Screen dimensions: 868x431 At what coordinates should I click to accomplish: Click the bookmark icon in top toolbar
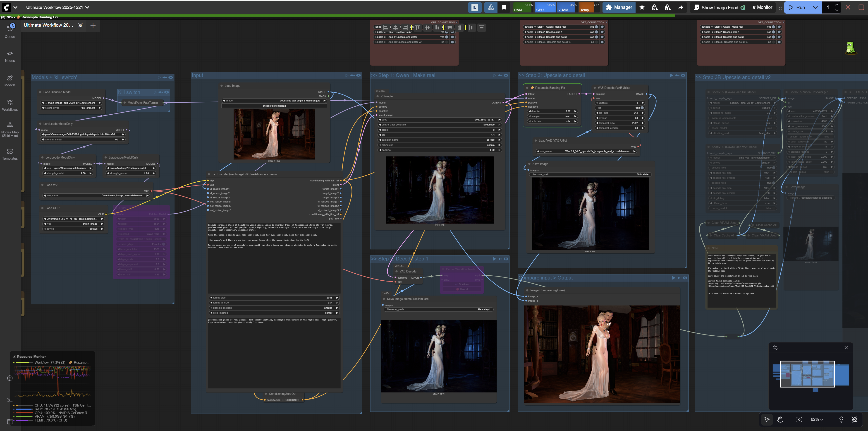click(504, 7)
